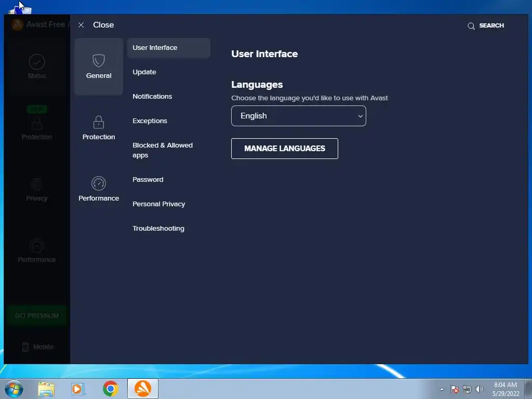Click the Search magnifier icon
The image size is (532, 399).
(x=471, y=26)
